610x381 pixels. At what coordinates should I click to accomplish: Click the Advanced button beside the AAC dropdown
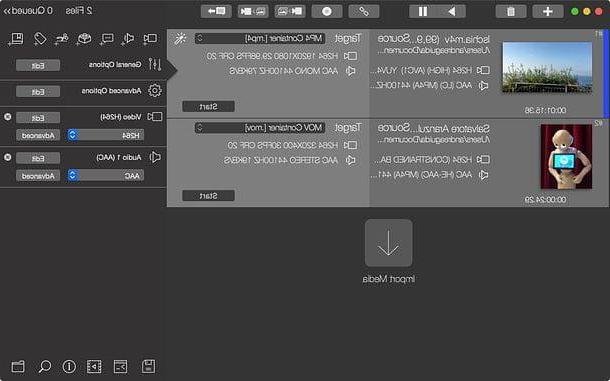pos(38,176)
